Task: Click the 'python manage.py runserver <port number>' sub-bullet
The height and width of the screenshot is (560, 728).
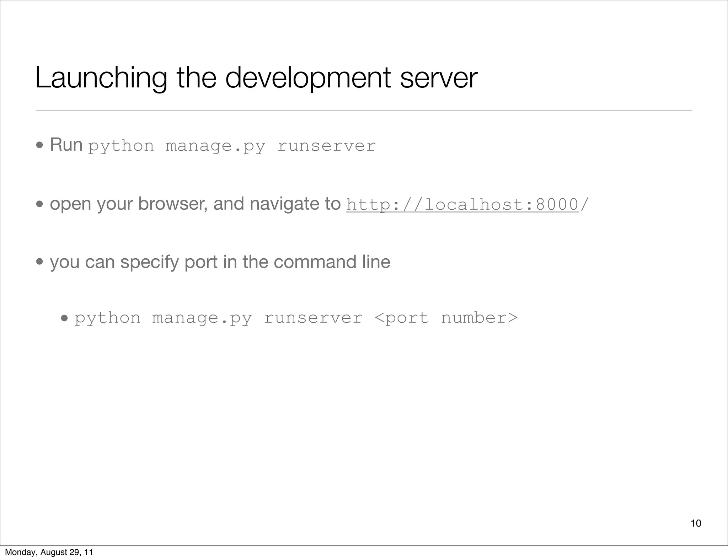Action: [296, 318]
